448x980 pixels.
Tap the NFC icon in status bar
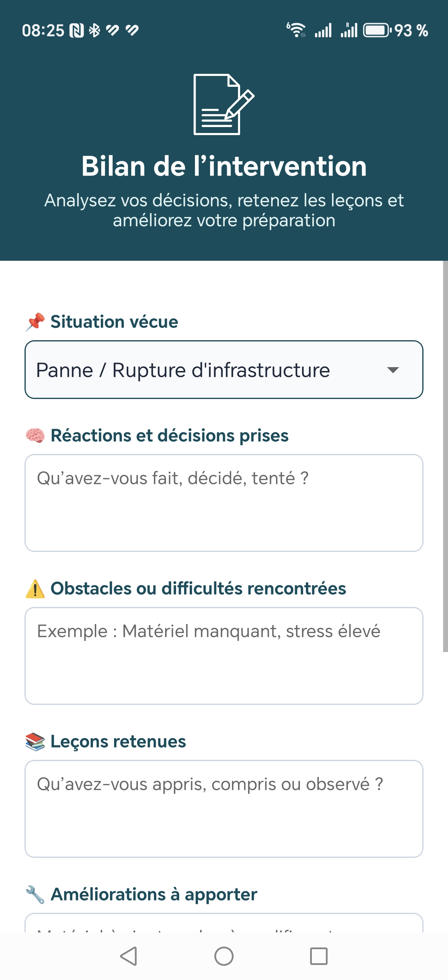tap(76, 30)
